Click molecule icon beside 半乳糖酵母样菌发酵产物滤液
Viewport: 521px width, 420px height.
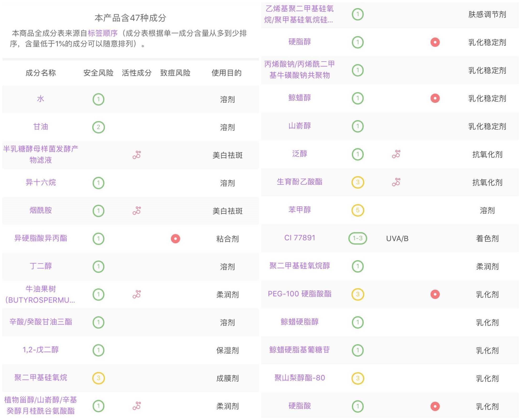pos(136,155)
